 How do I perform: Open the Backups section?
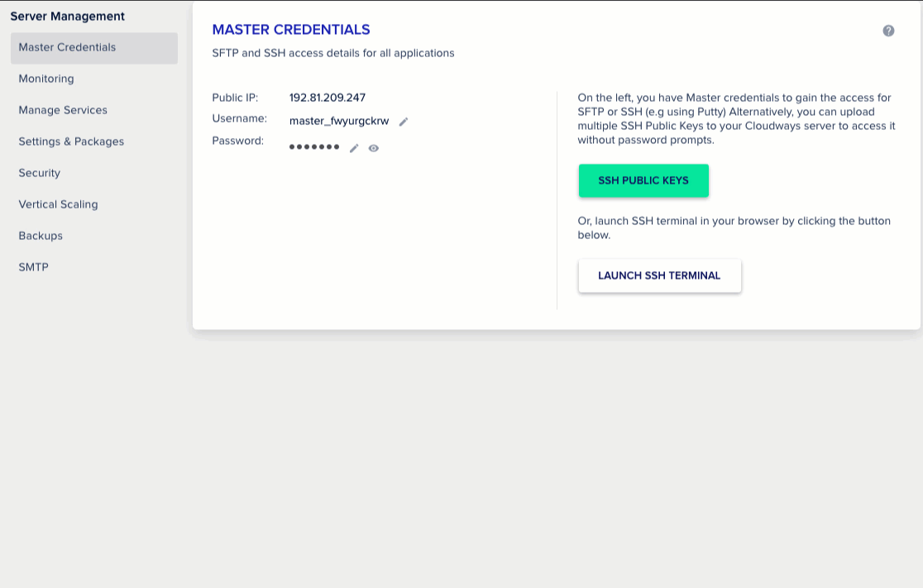(x=41, y=236)
